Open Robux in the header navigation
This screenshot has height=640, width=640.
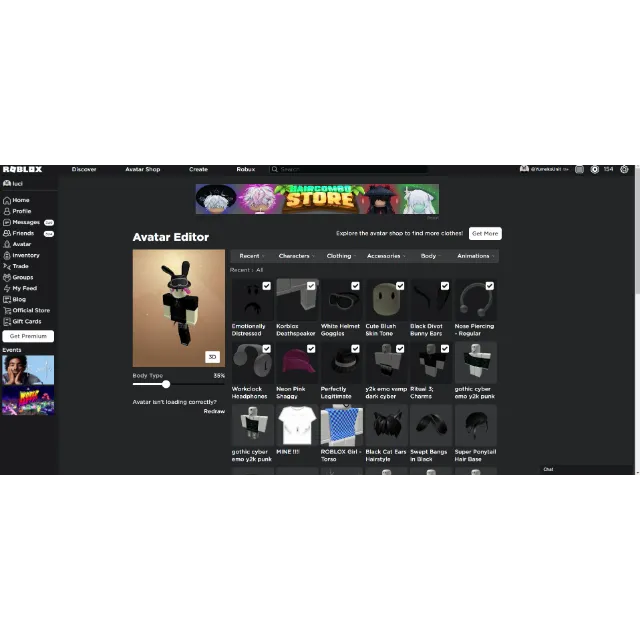tap(246, 169)
